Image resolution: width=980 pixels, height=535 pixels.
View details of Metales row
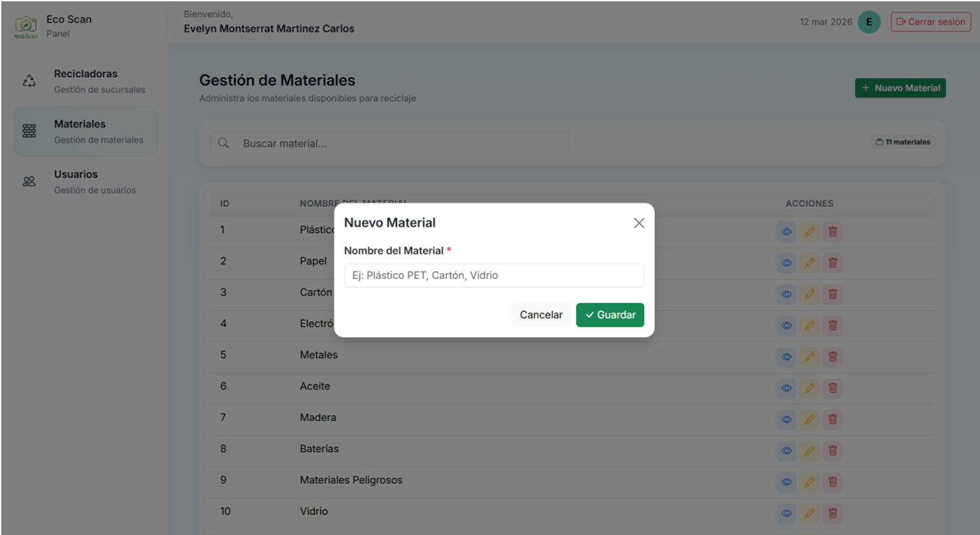coord(787,356)
